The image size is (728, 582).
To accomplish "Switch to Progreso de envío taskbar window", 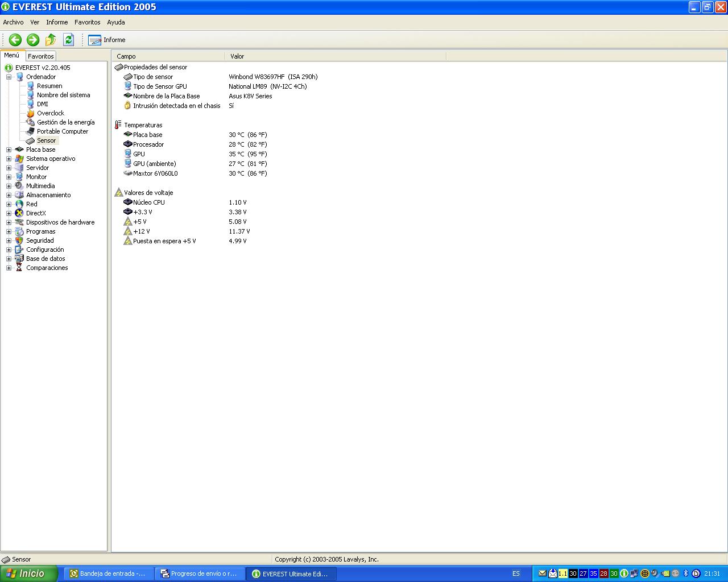I will (199, 573).
